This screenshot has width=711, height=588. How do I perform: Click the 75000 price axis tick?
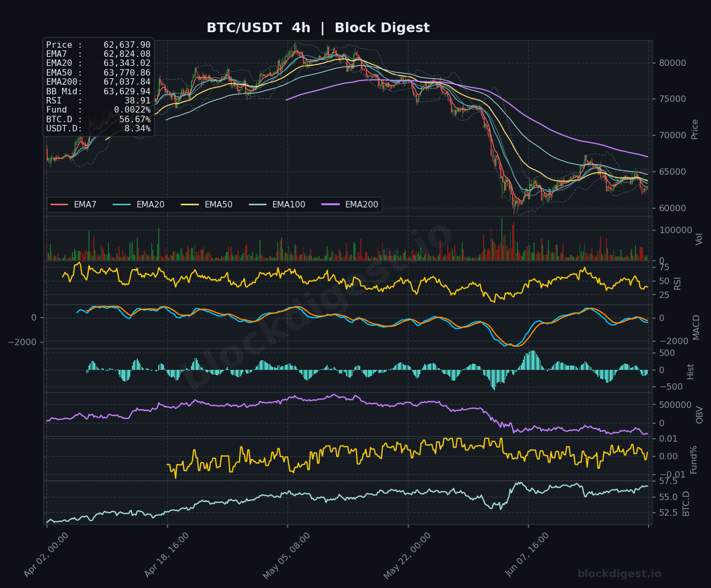pos(672,99)
